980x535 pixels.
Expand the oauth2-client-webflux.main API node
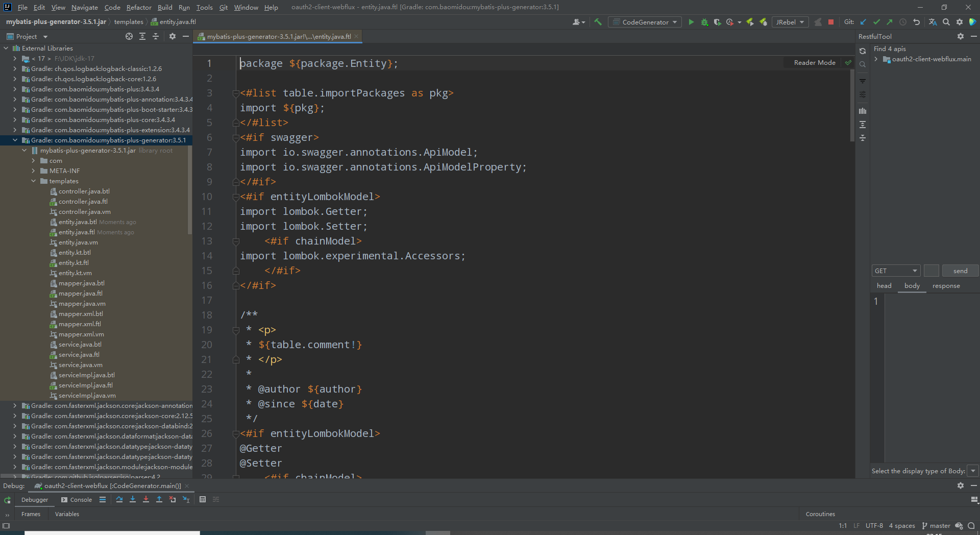point(876,59)
